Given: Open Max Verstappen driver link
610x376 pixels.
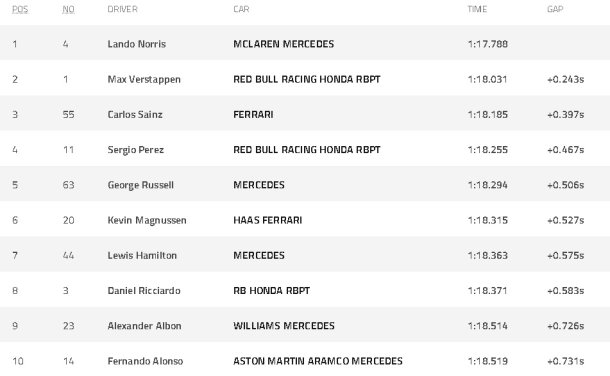Looking at the screenshot, I should (144, 79).
